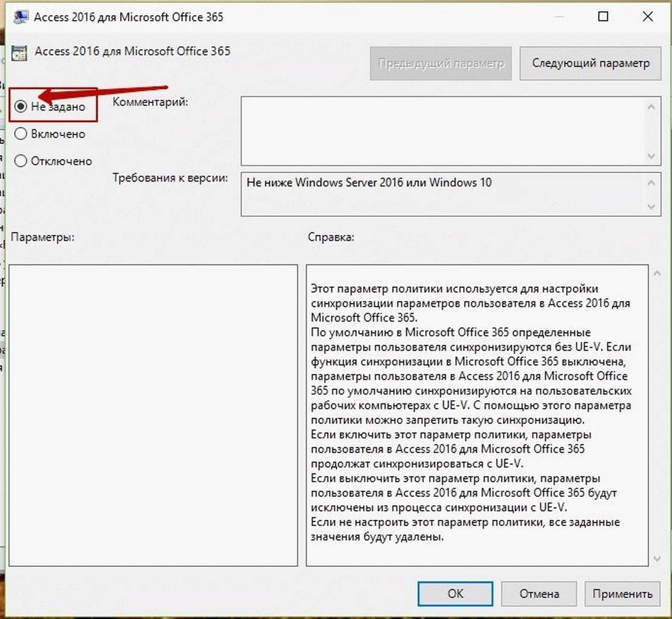The height and width of the screenshot is (619, 672).
Task: Go to 'Следующий параметр'
Action: [591, 63]
